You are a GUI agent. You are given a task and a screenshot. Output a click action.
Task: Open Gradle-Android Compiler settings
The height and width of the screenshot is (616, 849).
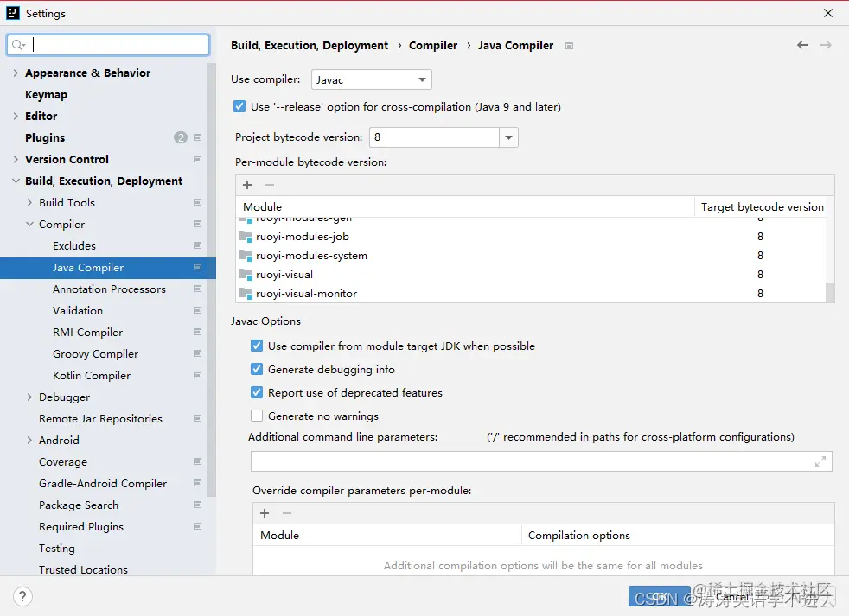coord(103,483)
